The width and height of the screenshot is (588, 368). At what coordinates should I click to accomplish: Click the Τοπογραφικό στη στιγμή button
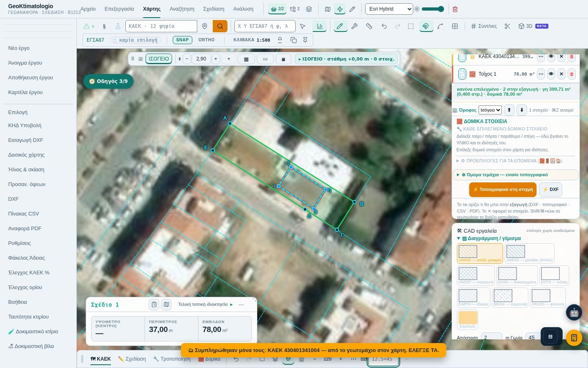tap(503, 190)
